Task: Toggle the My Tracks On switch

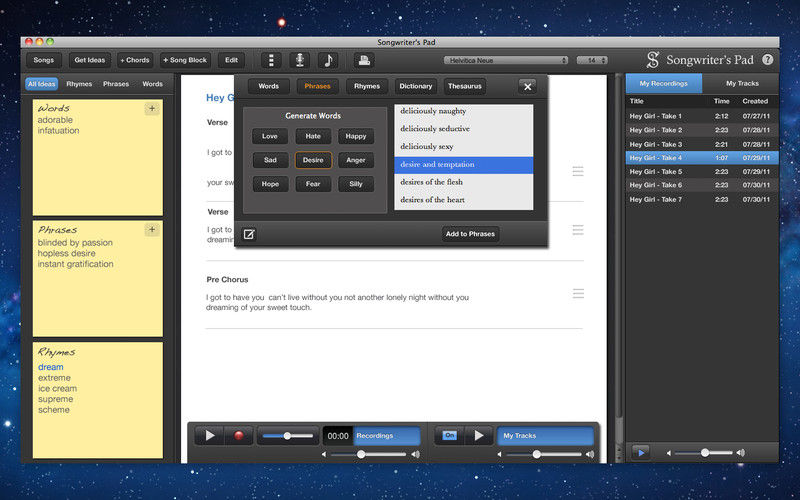Action: pos(449,436)
